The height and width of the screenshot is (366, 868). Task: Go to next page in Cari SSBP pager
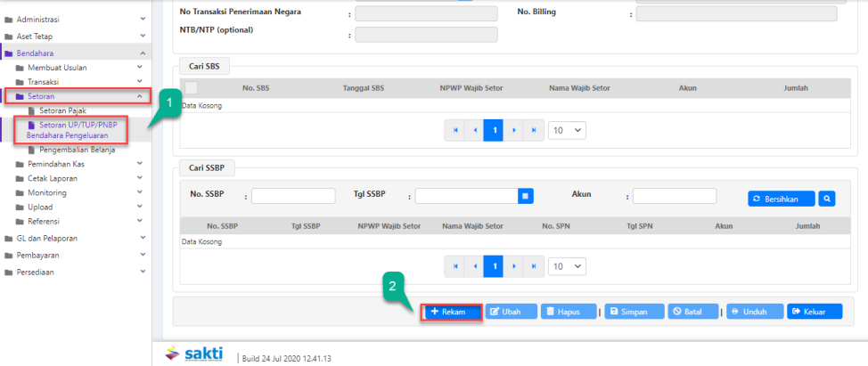pyautogui.click(x=513, y=266)
